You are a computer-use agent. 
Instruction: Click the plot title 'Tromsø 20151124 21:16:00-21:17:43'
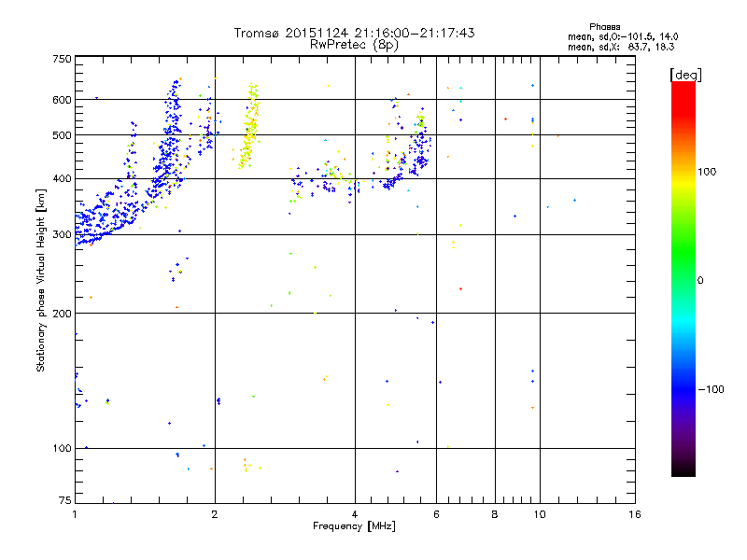click(355, 33)
